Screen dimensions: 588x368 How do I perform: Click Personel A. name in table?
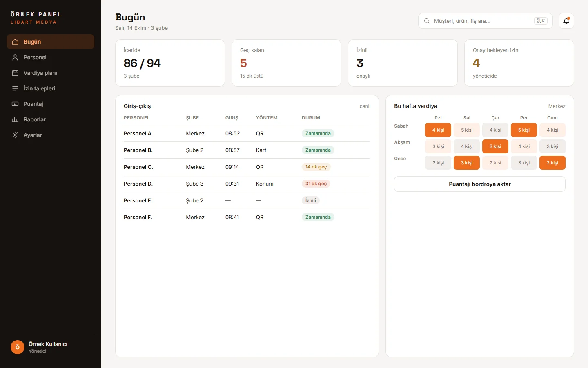click(x=138, y=133)
